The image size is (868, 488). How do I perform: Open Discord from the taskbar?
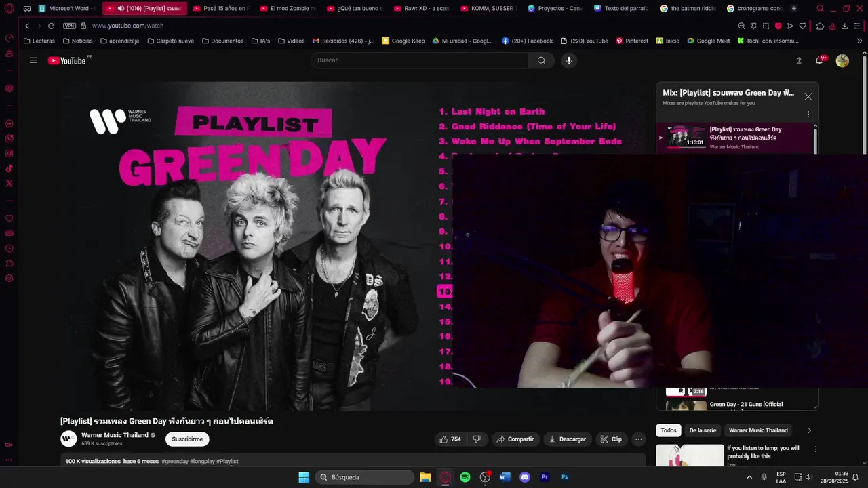(x=524, y=477)
